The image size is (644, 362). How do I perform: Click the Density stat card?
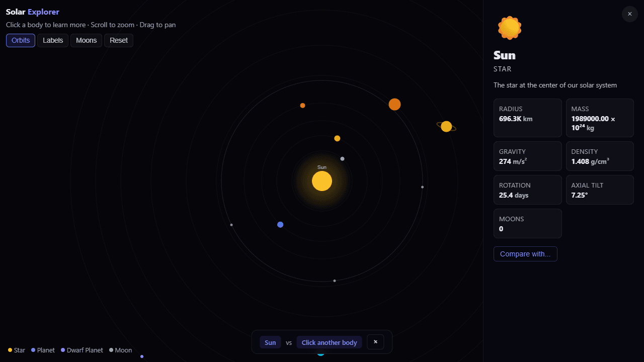click(600, 156)
